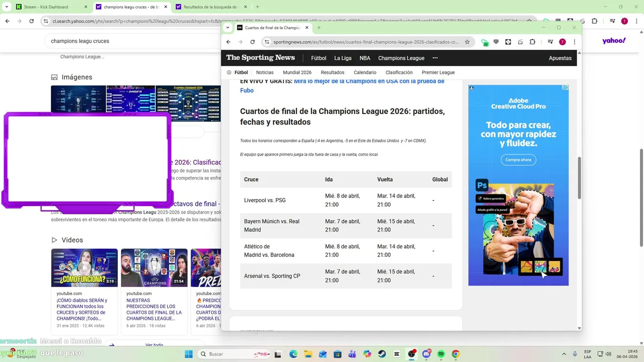Select Mundial 2026 in the sub-navigation
The width and height of the screenshot is (644, 362).
pos(297,72)
